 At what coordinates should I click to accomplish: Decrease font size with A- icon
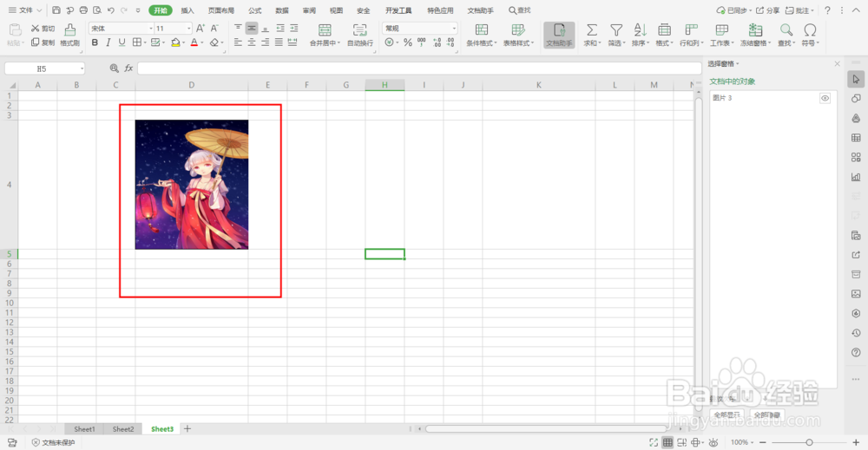point(214,29)
